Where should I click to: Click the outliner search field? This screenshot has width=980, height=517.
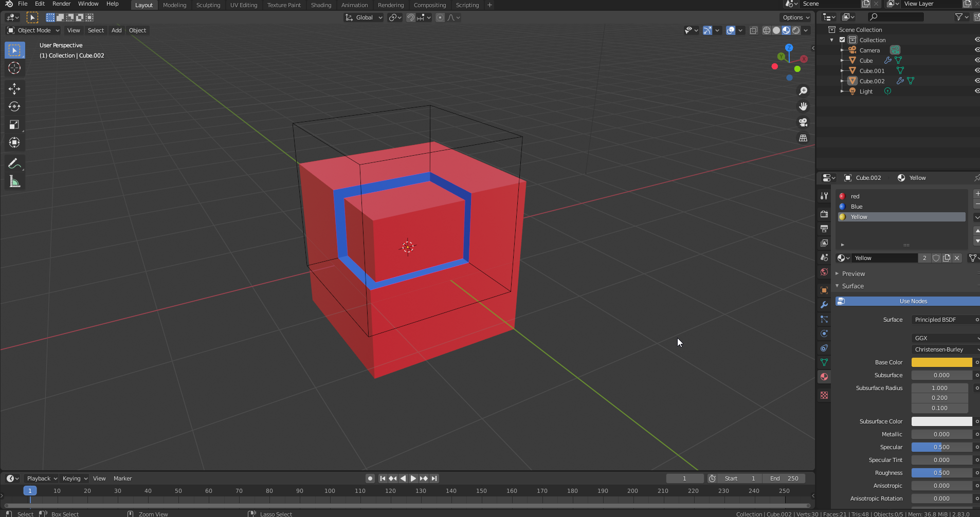[x=895, y=17]
